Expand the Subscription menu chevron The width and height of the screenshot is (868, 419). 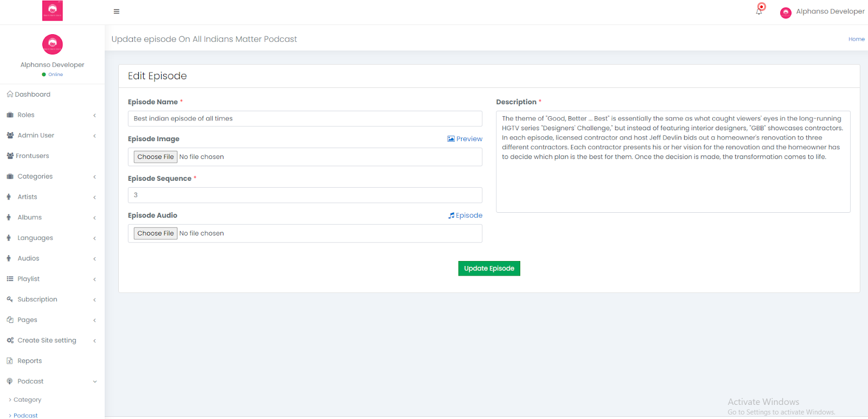coord(94,300)
